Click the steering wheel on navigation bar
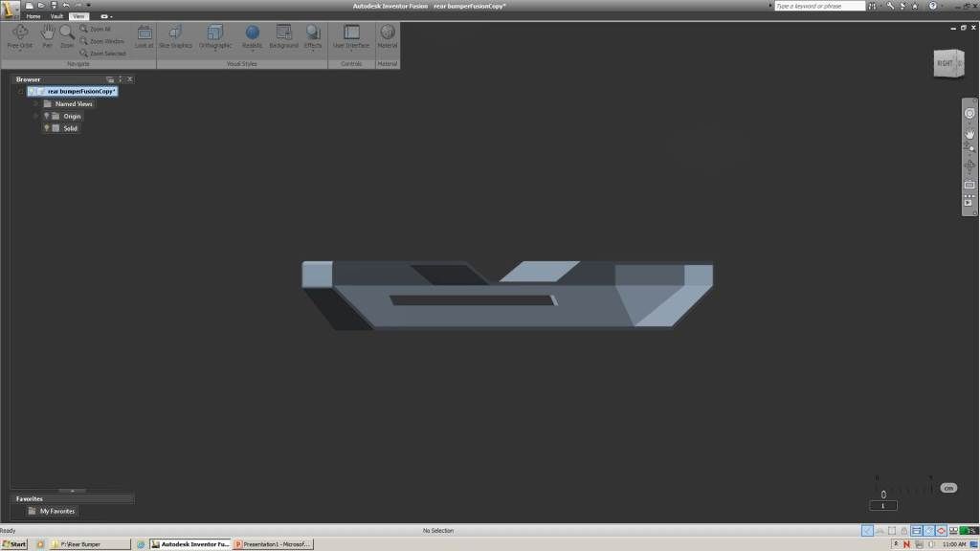This screenshot has width=980, height=551. point(969,114)
